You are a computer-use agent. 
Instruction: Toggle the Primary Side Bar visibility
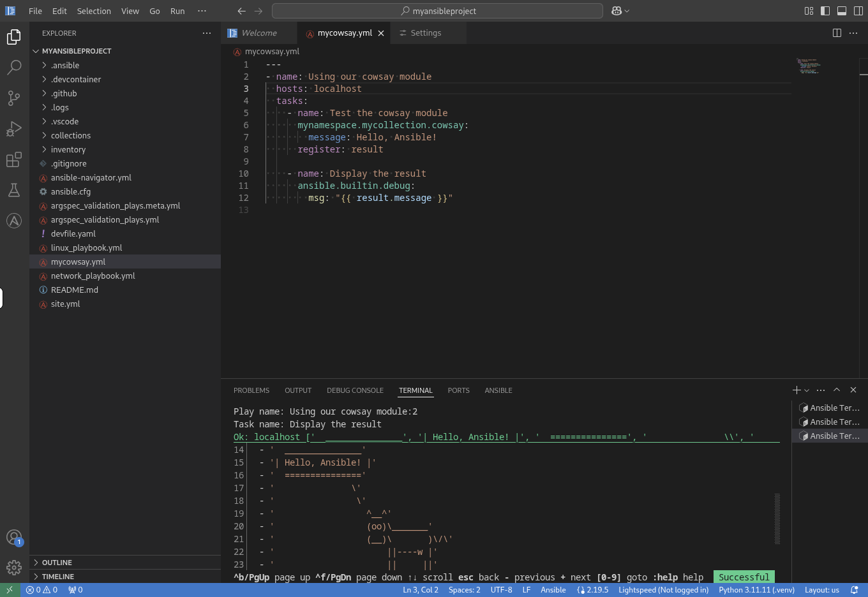click(x=825, y=11)
